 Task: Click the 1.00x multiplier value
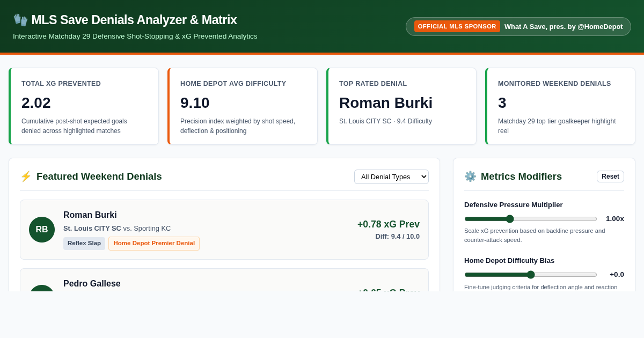pos(615,219)
